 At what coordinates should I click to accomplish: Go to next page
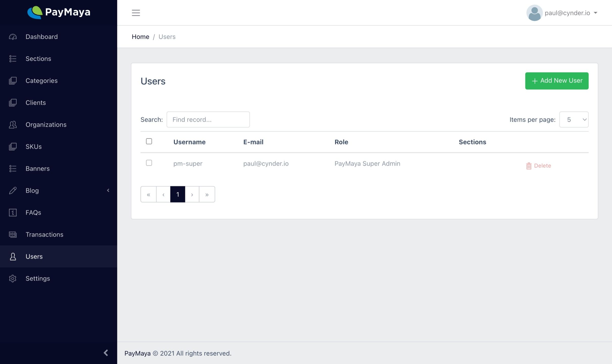click(192, 194)
